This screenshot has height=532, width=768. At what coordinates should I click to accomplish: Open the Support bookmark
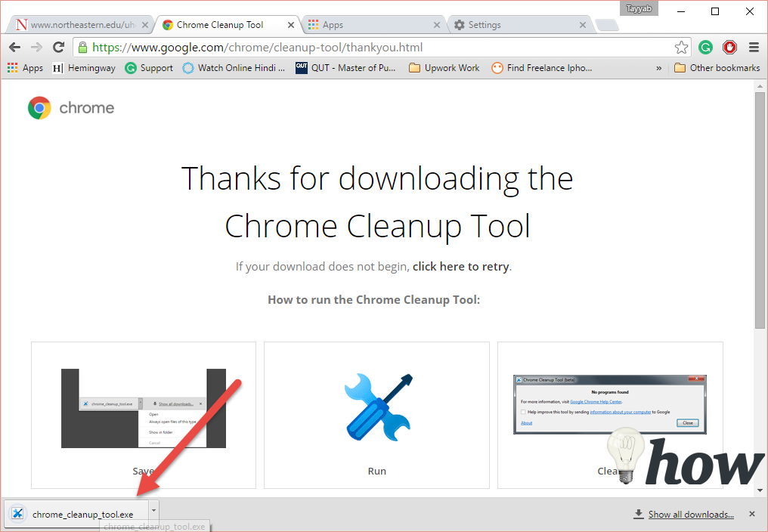pyautogui.click(x=149, y=67)
